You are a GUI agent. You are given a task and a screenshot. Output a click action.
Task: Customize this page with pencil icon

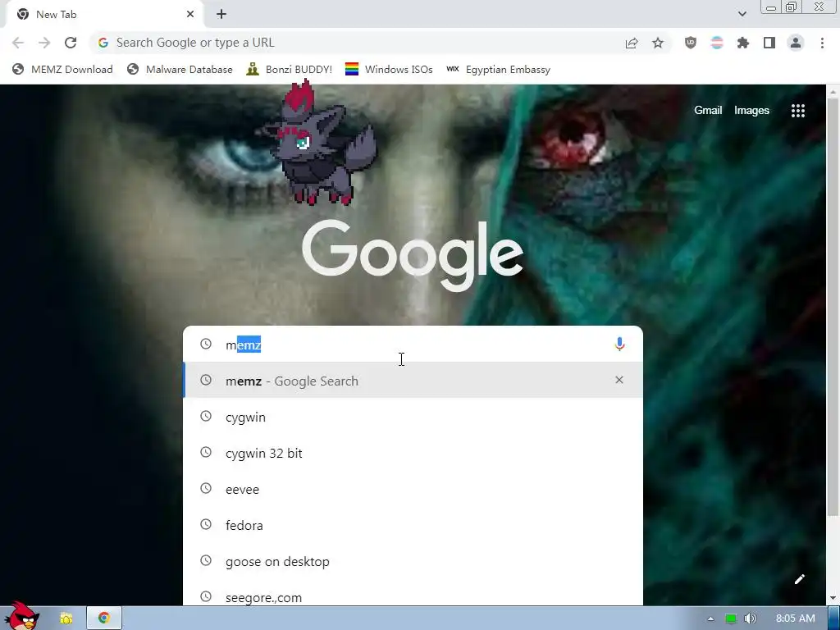pyautogui.click(x=799, y=579)
